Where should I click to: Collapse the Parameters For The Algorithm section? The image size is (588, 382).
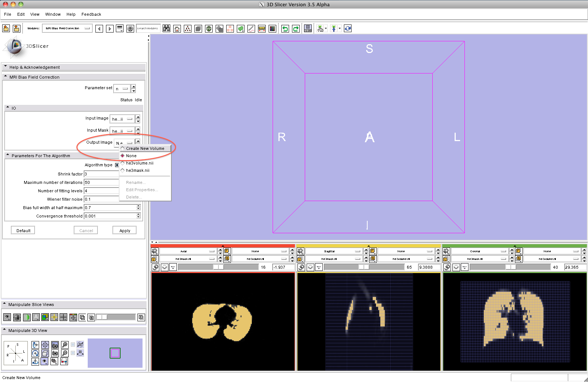point(8,155)
